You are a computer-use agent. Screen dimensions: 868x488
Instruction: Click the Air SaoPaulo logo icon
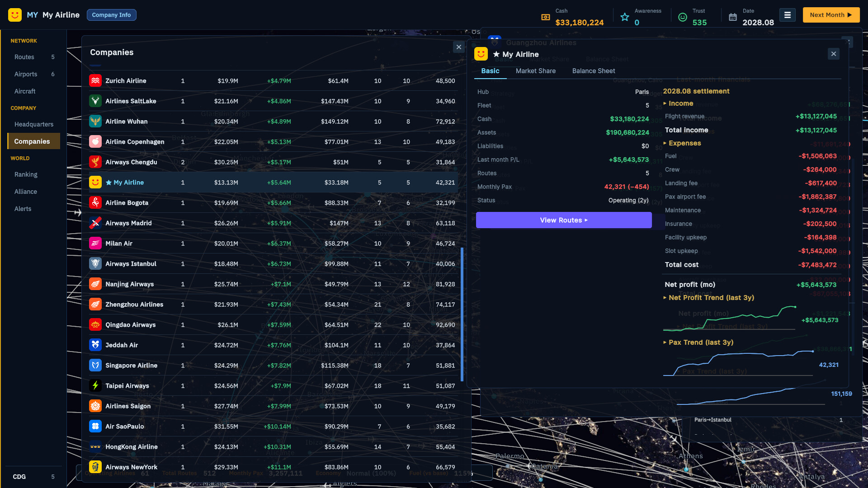click(x=95, y=427)
